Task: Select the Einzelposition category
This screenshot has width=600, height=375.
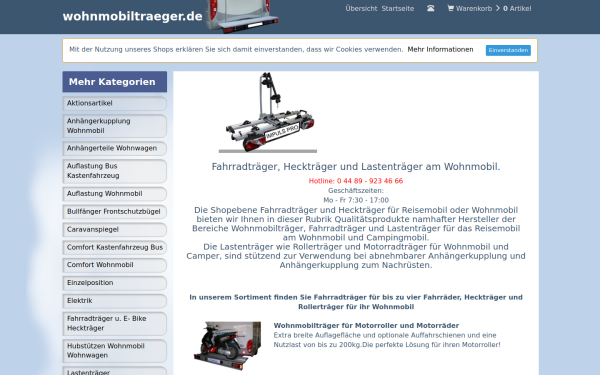Action: (x=114, y=283)
